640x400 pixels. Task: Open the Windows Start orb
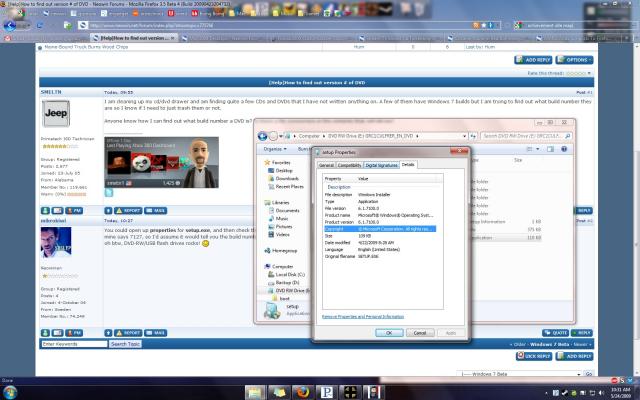tap(10, 392)
